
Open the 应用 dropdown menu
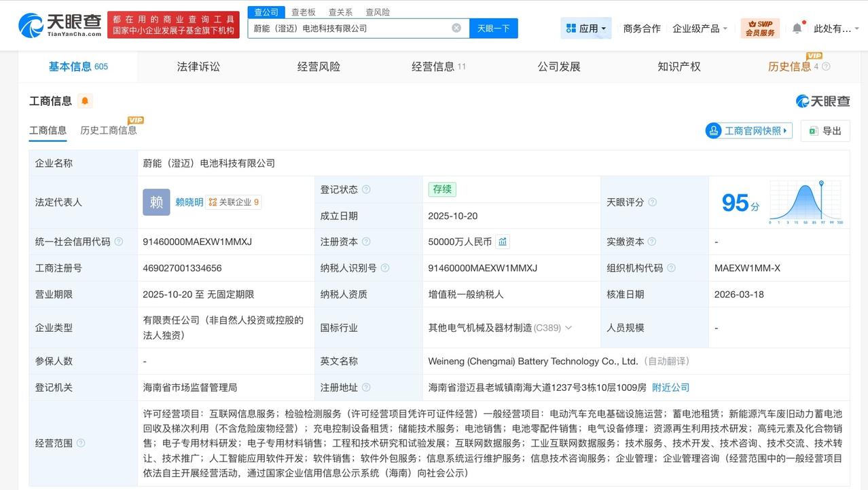coord(585,27)
